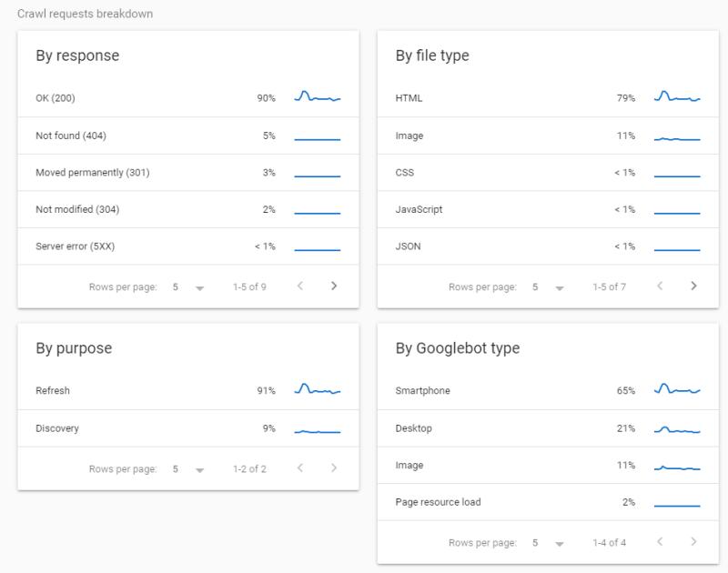728x573 pixels.
Task: Open rows per page dropdown in By purpose
Action: [x=187, y=470]
